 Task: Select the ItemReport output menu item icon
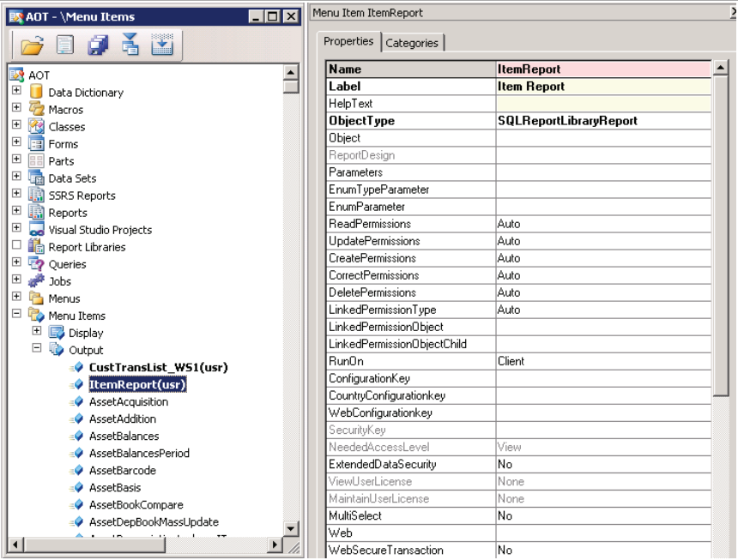79,382
